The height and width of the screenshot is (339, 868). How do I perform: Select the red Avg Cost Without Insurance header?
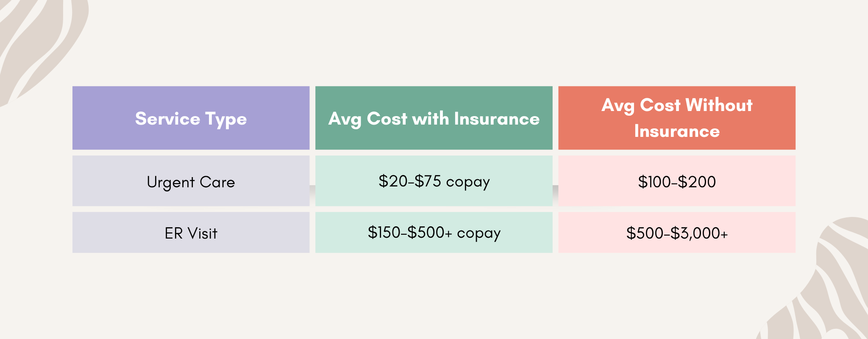tap(677, 118)
